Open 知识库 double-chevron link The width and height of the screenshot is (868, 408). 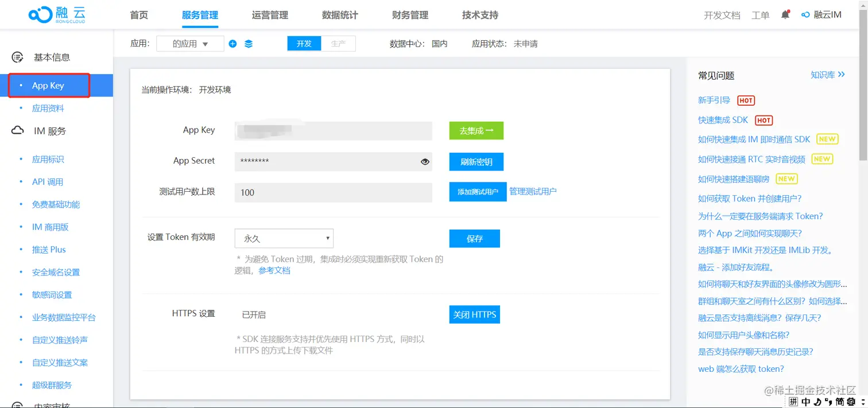(828, 75)
